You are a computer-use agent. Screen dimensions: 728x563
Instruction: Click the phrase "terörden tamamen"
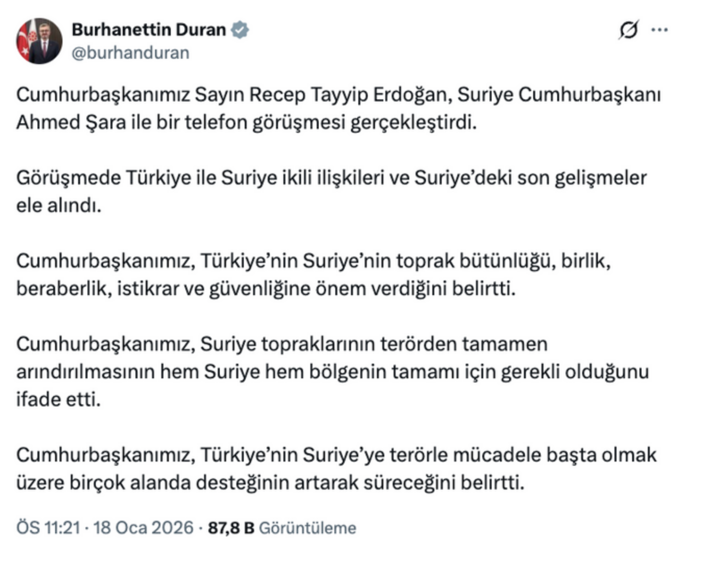point(463,344)
